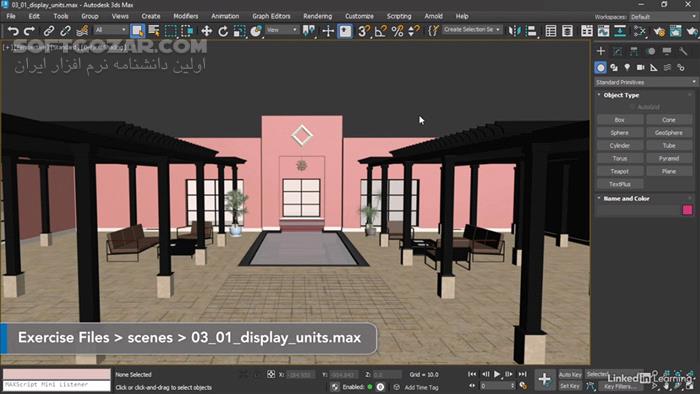
Task: Toggle the Angle Snap button
Action: pos(381,31)
